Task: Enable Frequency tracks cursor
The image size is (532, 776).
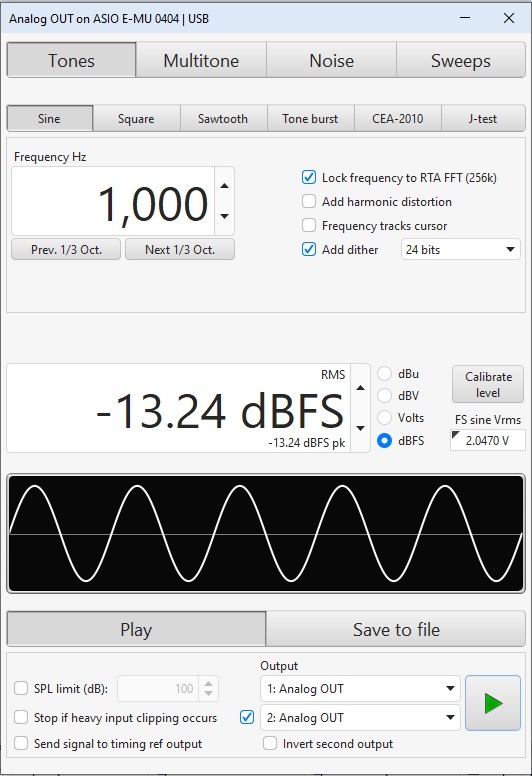Action: 309,225
